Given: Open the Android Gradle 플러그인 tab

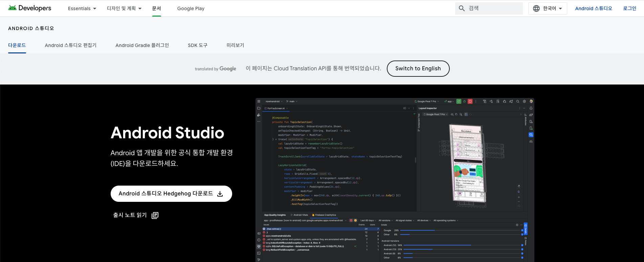Looking at the screenshot, I should pyautogui.click(x=142, y=45).
